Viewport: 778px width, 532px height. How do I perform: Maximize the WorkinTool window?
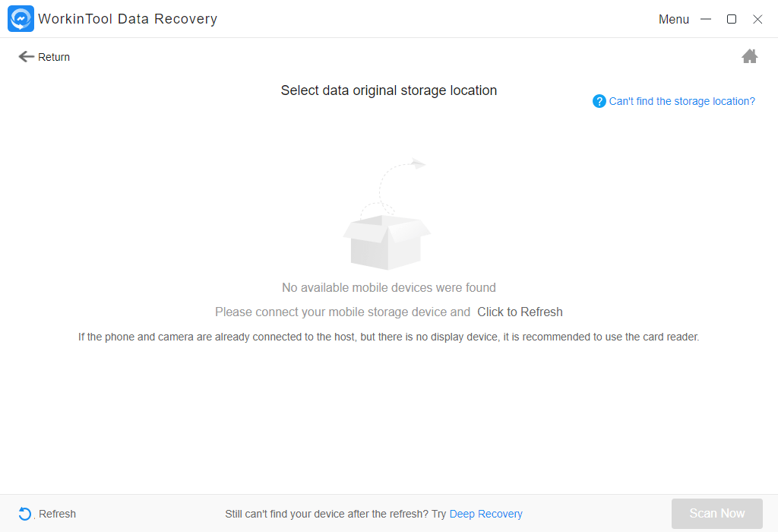732,19
